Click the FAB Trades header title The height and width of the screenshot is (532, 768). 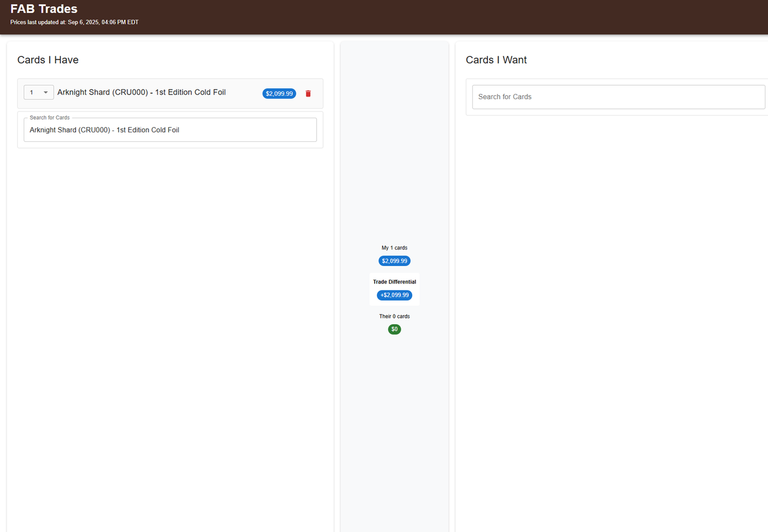pyautogui.click(x=43, y=9)
